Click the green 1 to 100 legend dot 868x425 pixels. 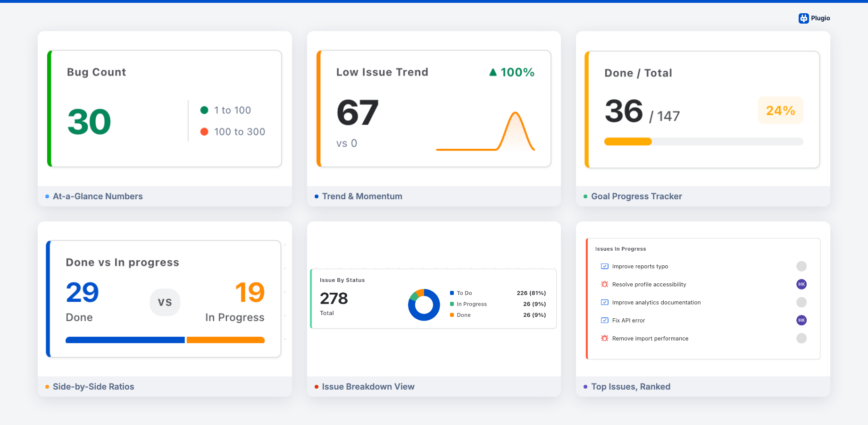pos(204,110)
